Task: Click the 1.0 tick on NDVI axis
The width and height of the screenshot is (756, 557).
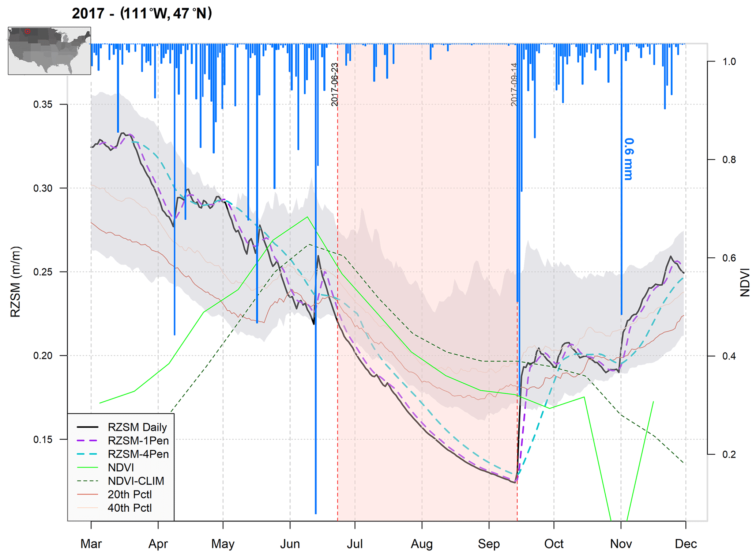Action: coord(729,61)
